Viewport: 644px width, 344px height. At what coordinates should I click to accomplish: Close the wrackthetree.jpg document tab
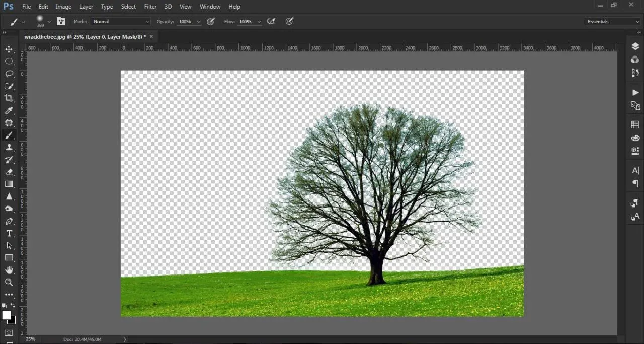(151, 37)
